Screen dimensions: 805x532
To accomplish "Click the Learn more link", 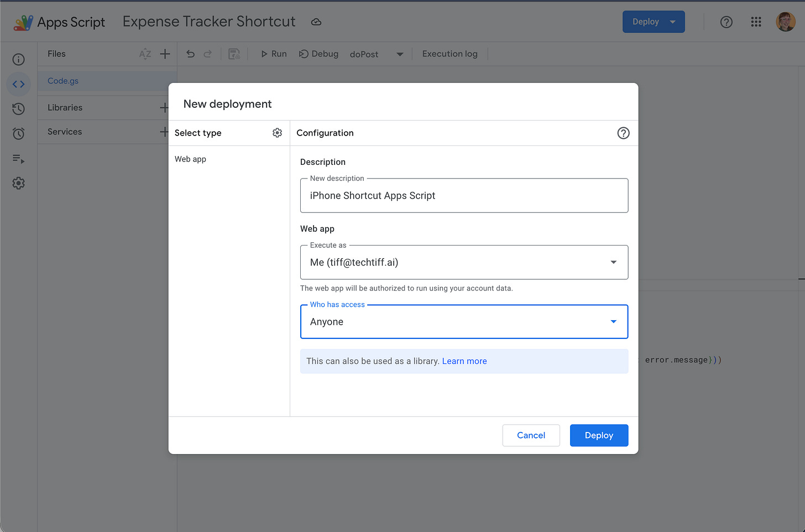I will click(x=464, y=361).
